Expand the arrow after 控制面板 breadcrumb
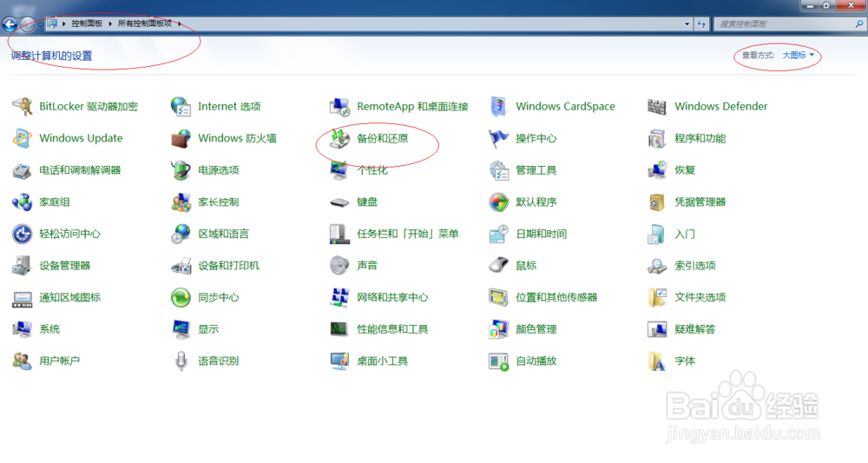The image size is (868, 463). [x=110, y=23]
